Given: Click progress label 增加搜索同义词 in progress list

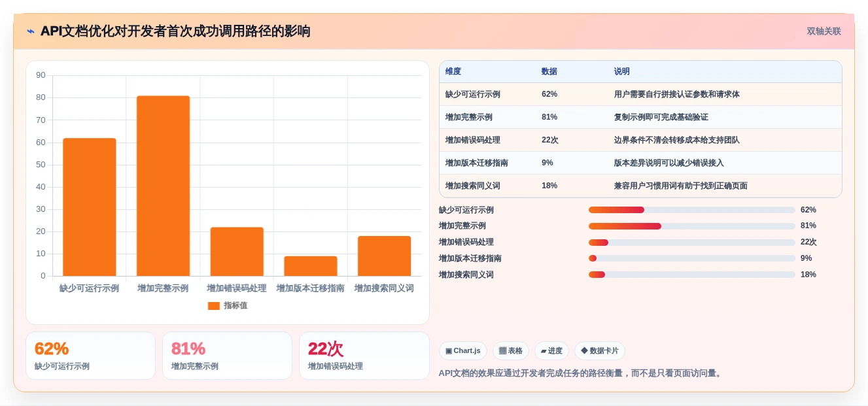Looking at the screenshot, I should pos(466,275).
